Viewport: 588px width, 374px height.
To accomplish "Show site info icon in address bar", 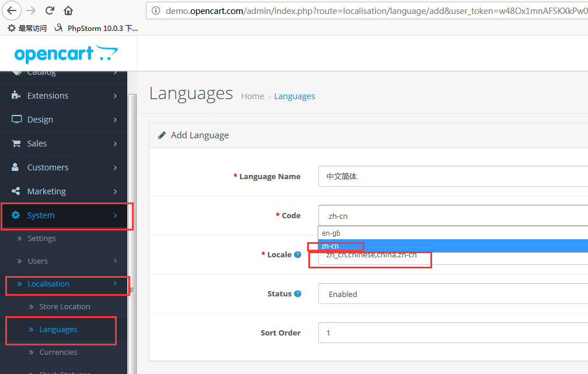I will coord(156,11).
